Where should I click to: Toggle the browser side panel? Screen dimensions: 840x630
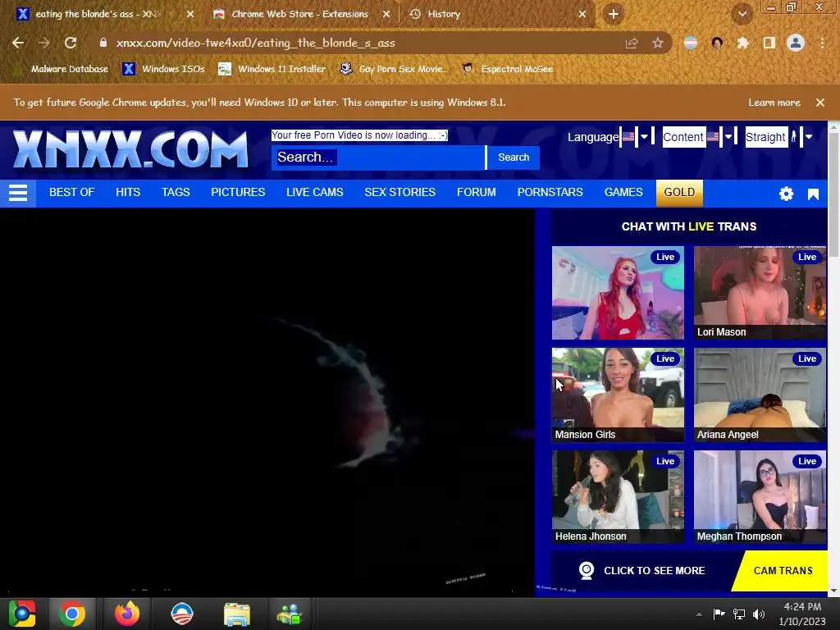tap(769, 43)
